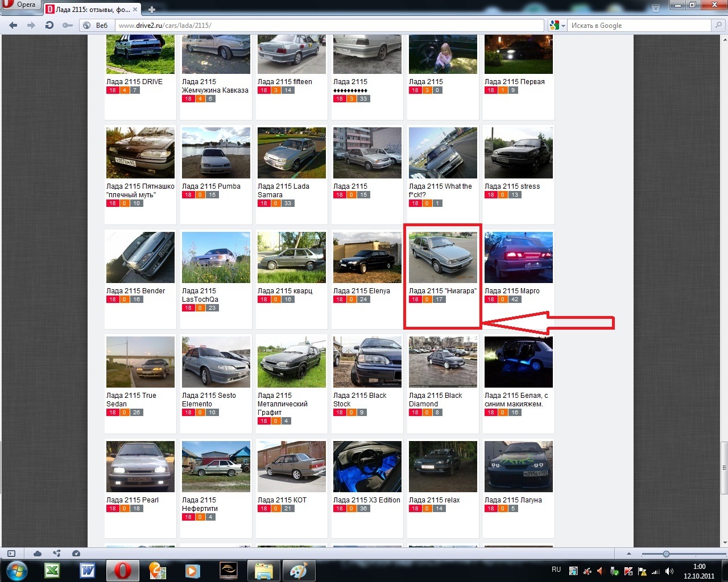Toggle the Opera side panel button

coord(11,554)
